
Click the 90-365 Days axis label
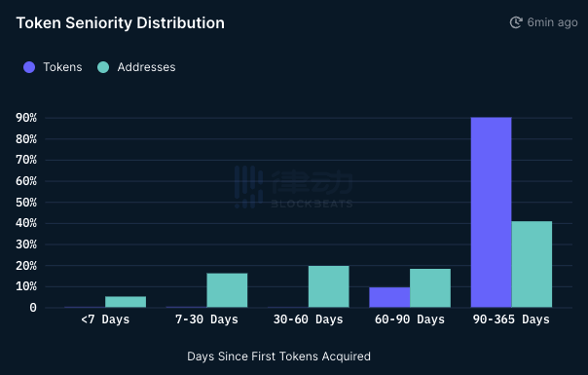[x=511, y=319]
